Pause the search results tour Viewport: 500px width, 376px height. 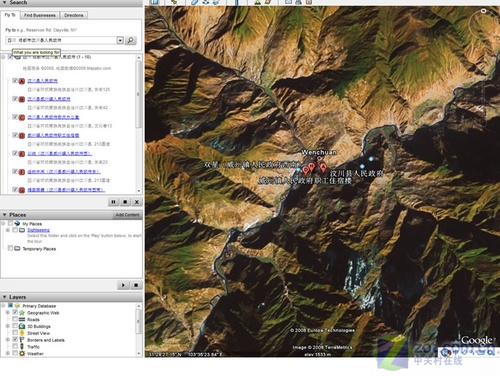point(113,202)
